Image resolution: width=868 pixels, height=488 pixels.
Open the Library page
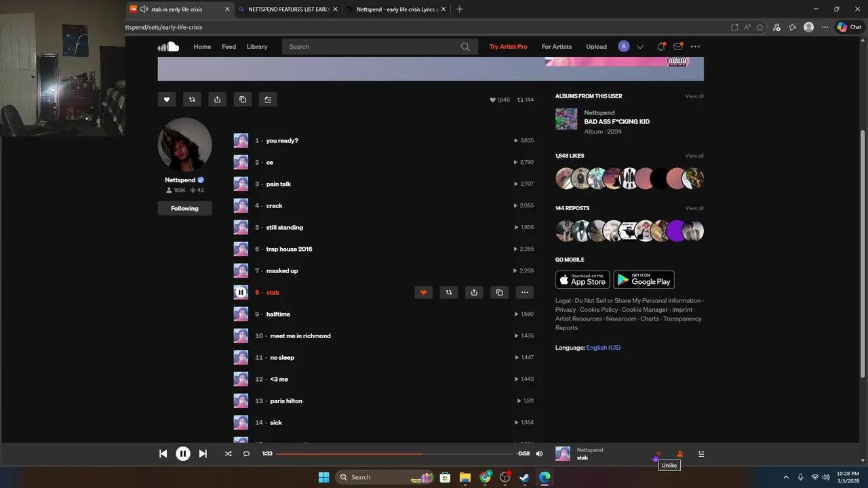(257, 47)
